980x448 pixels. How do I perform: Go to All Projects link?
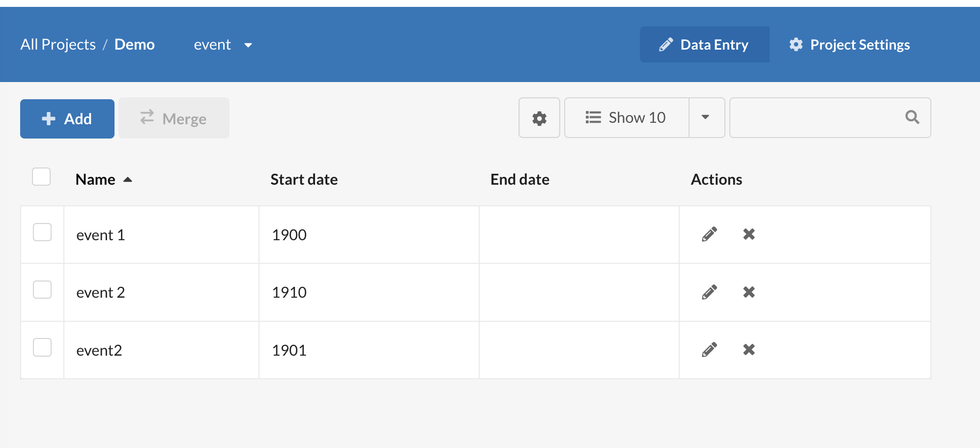click(58, 45)
